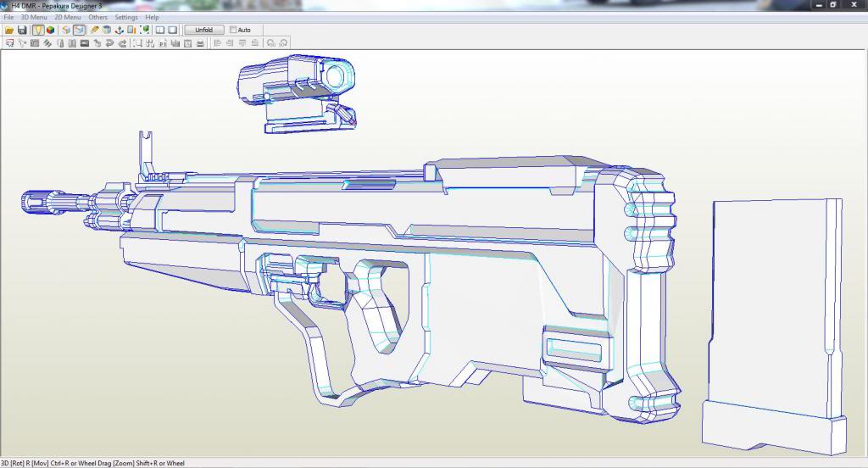The width and height of the screenshot is (868, 468).
Task: Open a file with the folder icon
Action: (x=8, y=30)
